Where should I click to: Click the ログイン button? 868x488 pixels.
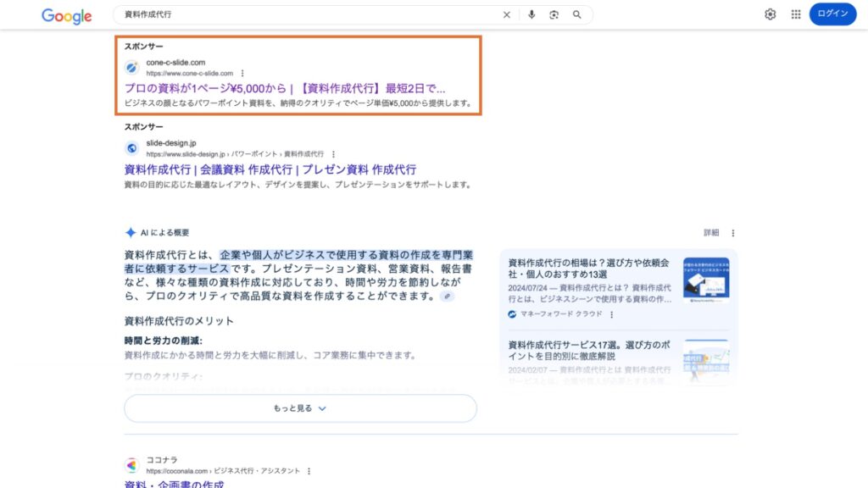click(x=832, y=14)
